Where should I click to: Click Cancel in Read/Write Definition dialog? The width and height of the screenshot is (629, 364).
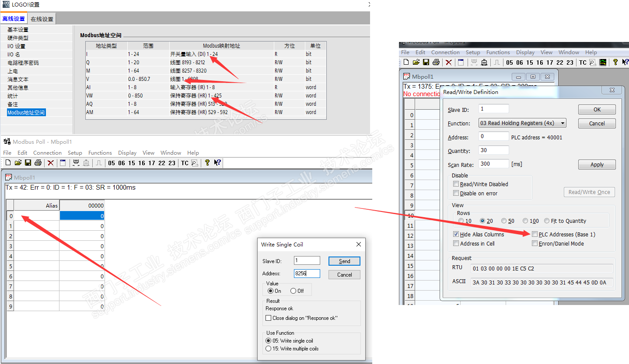(597, 123)
